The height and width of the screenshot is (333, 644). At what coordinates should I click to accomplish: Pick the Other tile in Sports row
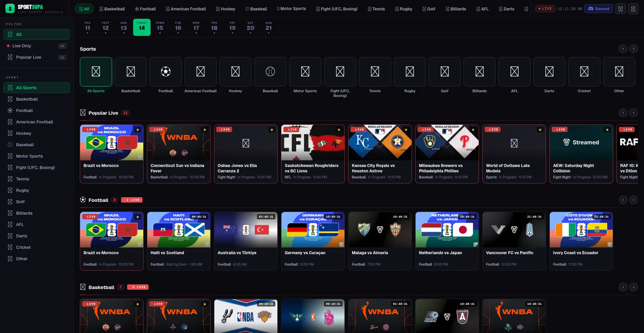click(x=619, y=72)
